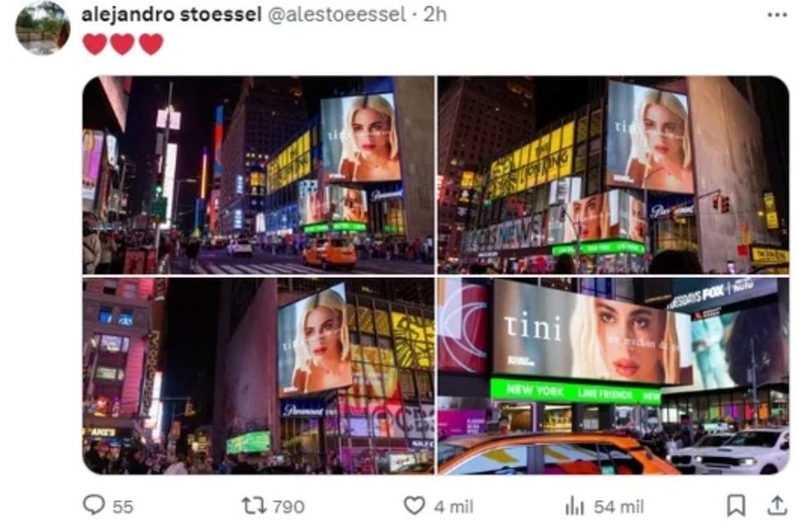Click the reply speech bubble icon
This screenshot has height=532, width=798.
94,505
